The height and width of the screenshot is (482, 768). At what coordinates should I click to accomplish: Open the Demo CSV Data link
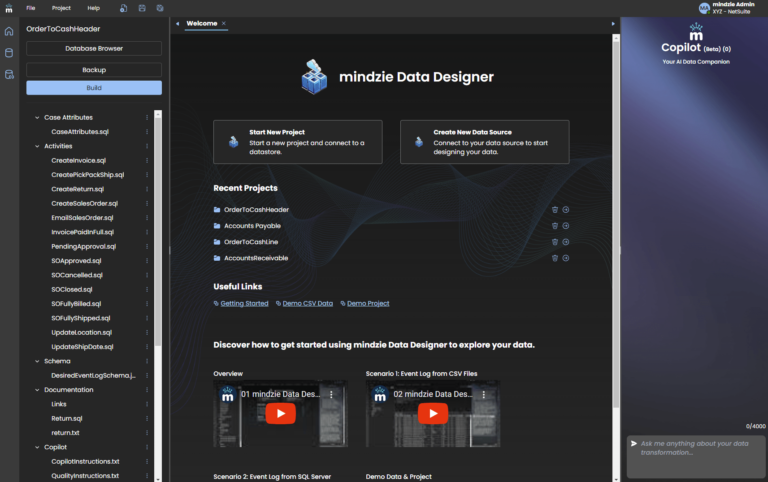pyautogui.click(x=308, y=304)
